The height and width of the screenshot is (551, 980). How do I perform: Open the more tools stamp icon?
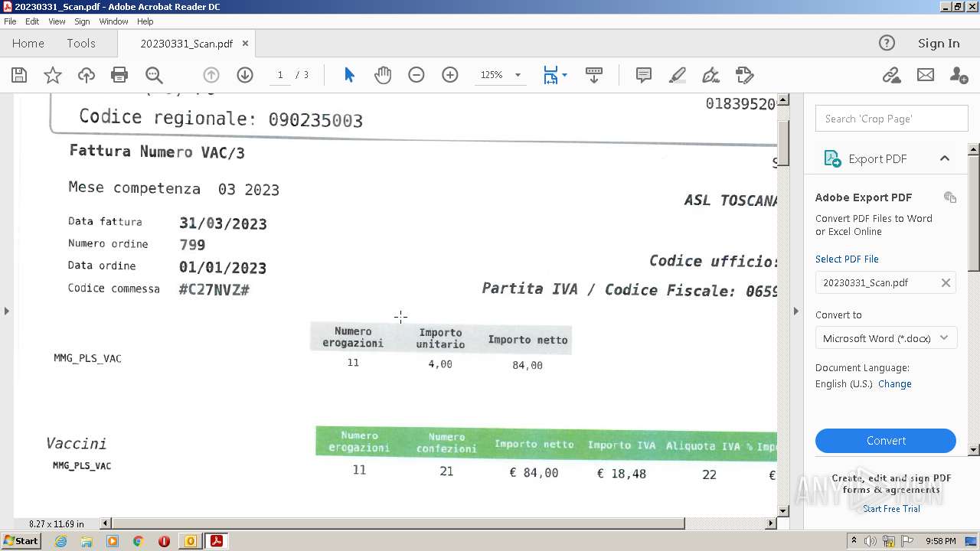point(745,75)
